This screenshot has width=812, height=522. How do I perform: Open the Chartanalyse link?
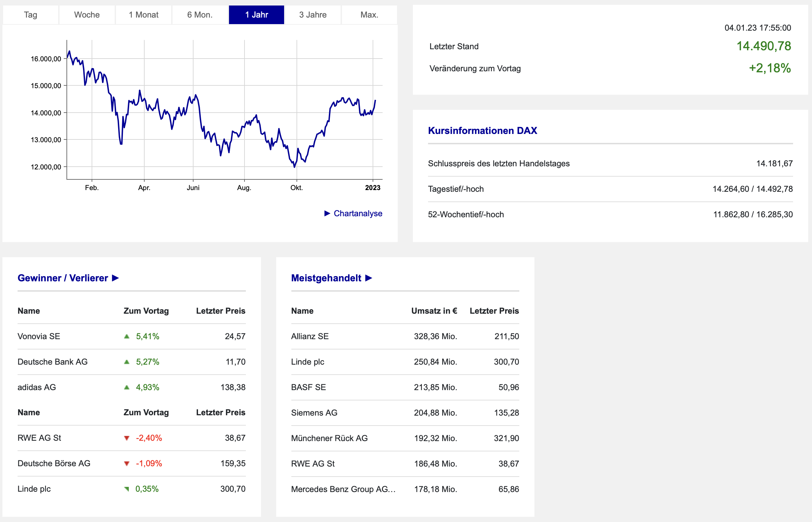[x=358, y=213]
